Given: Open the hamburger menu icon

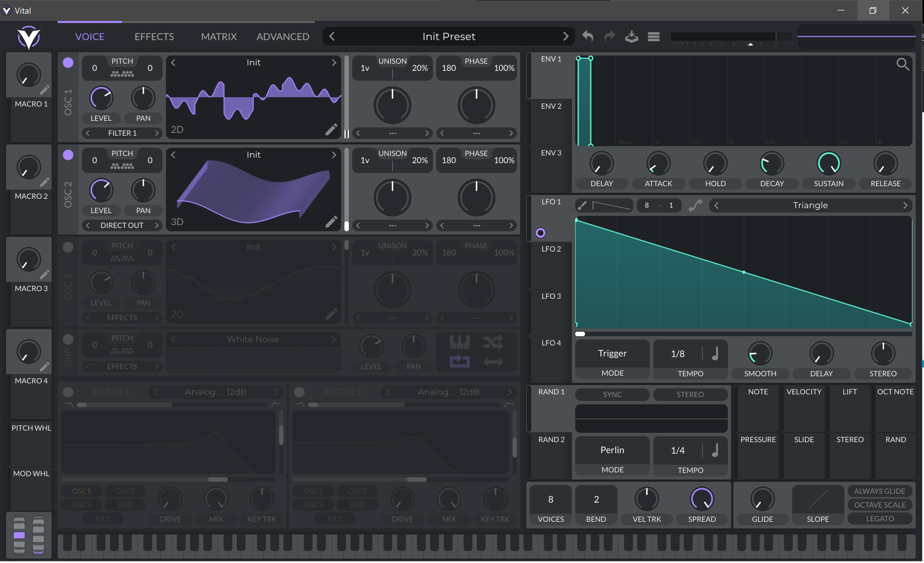Looking at the screenshot, I should click(x=654, y=37).
